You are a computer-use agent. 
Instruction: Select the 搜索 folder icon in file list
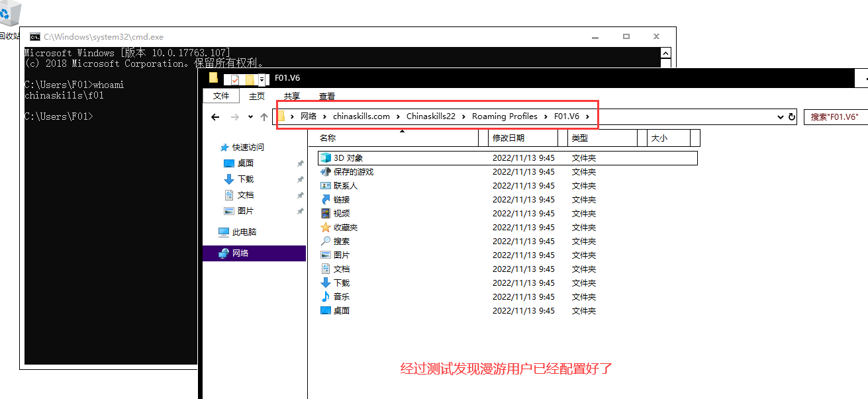(325, 242)
